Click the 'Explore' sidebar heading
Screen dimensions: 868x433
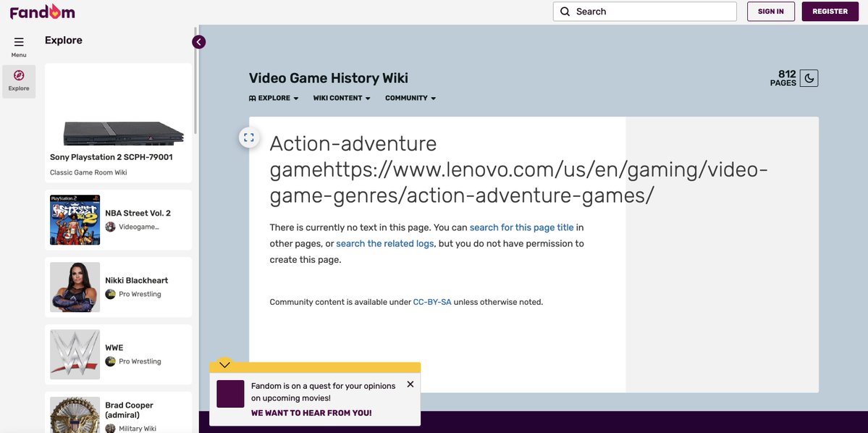(x=64, y=41)
